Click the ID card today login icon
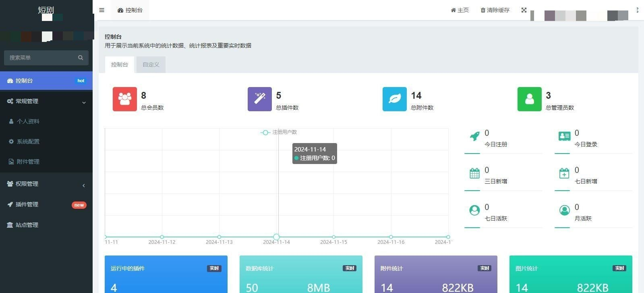Viewport: 644px width, 293px height. pyautogui.click(x=564, y=136)
